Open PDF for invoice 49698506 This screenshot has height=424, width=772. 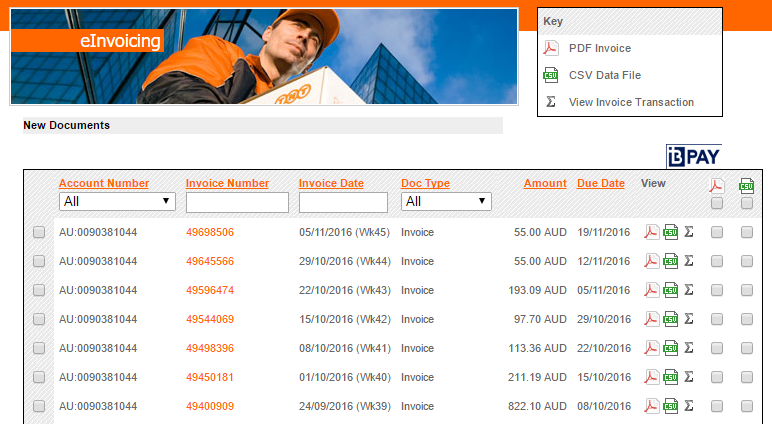[x=651, y=232]
